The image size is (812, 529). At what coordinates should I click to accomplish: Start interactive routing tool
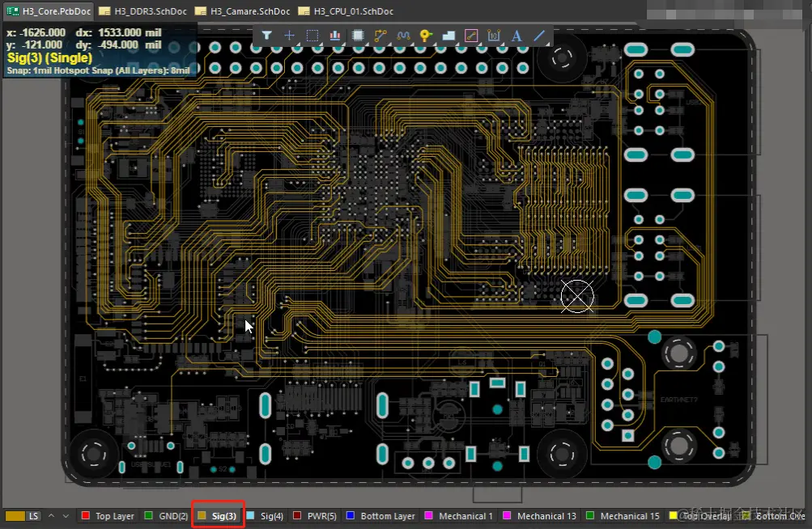pos(380,36)
